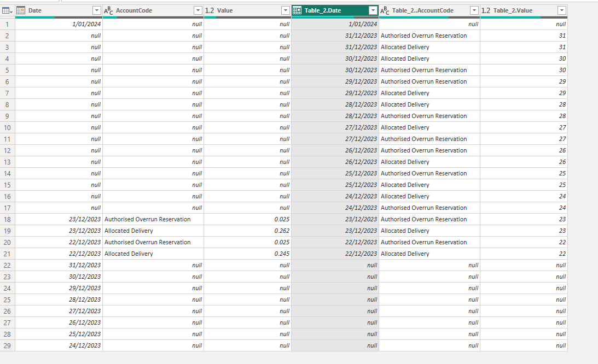Click Table_2.Date cell 1/01/2024 in row 1
The image size is (598, 364).
(x=335, y=24)
